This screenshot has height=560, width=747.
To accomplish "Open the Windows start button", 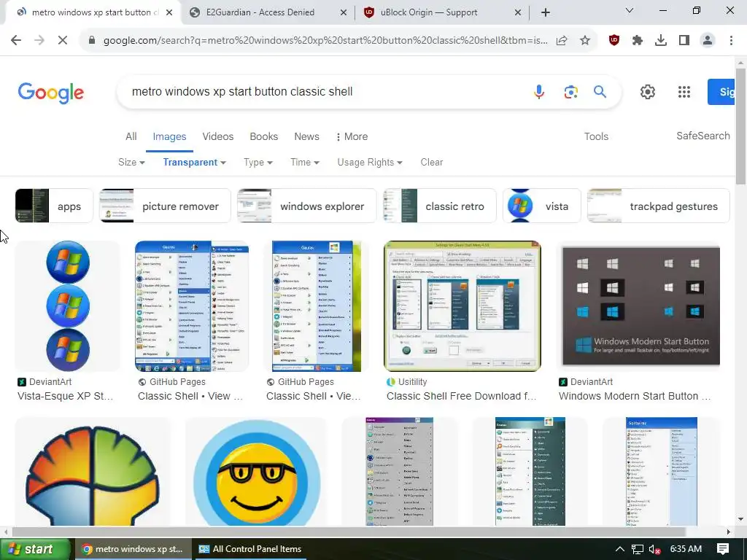I will click(x=35, y=549).
